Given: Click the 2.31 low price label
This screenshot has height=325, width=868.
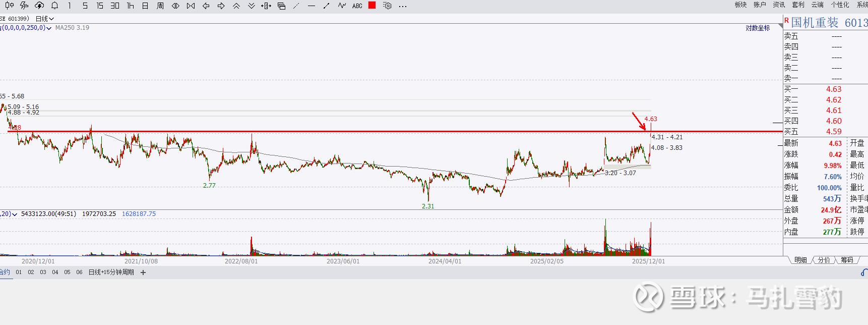Looking at the screenshot, I should click(x=428, y=206).
